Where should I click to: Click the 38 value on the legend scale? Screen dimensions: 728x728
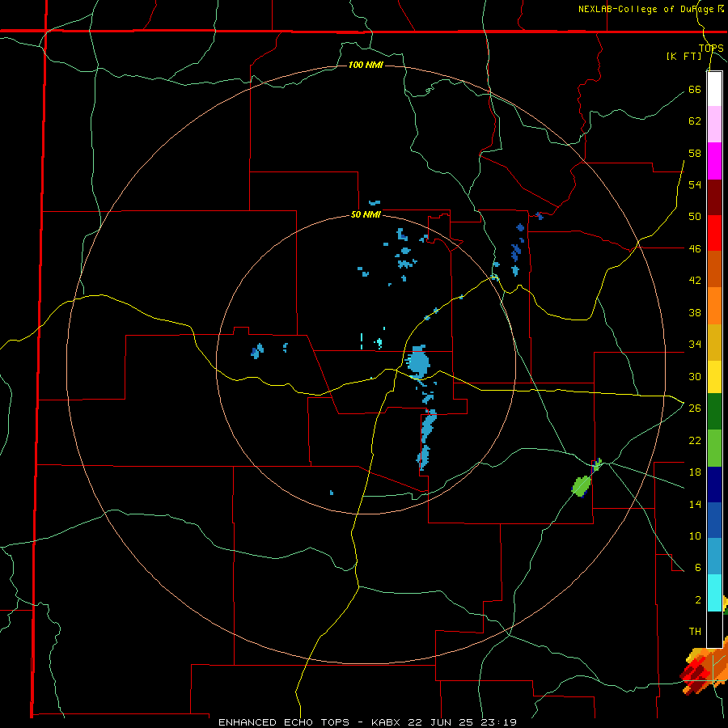[695, 312]
